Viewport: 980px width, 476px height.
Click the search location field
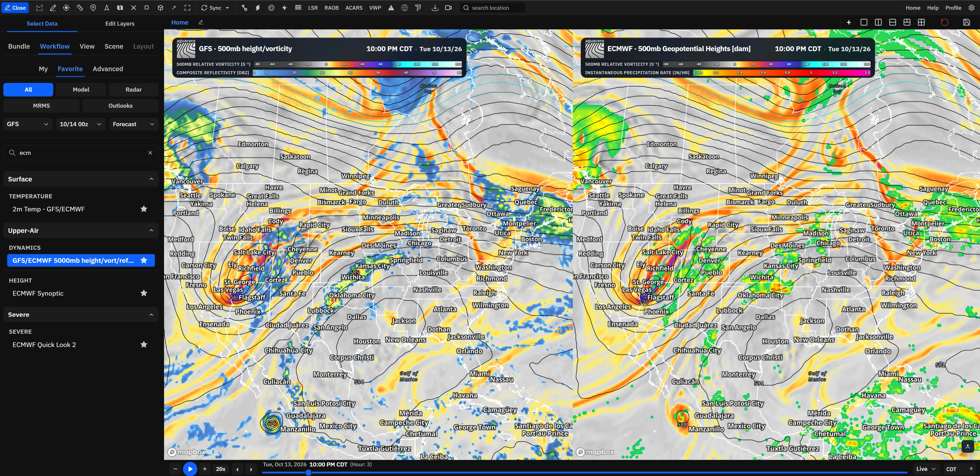point(492,8)
